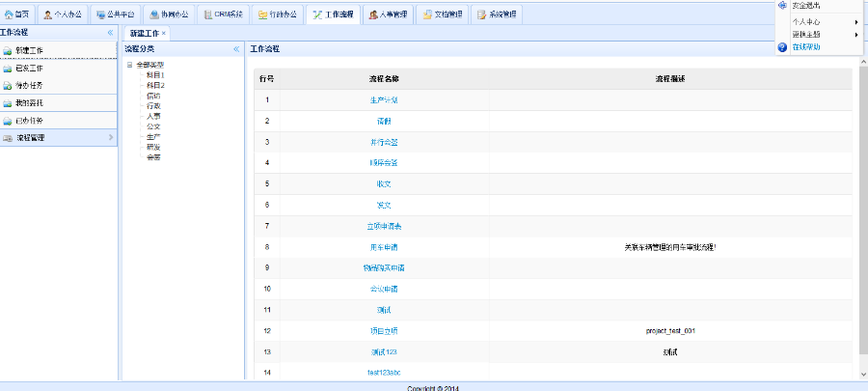Collapse the 全部类型 tree node

(x=129, y=65)
